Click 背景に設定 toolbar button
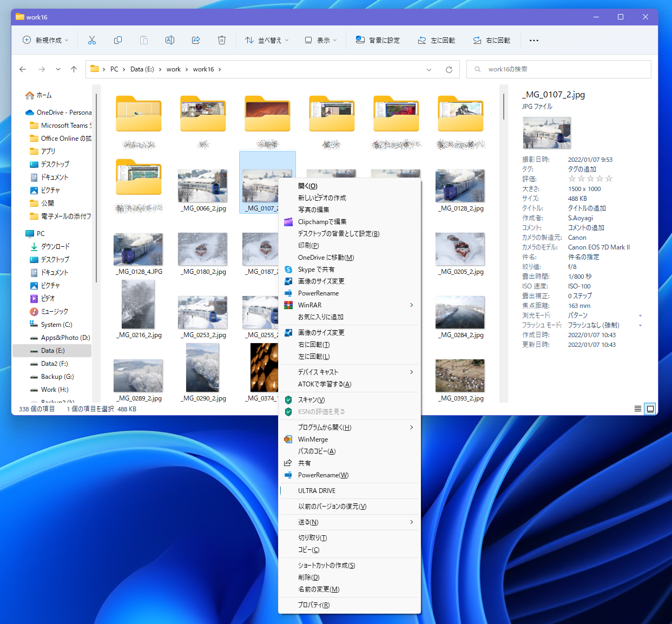The image size is (672, 624). (x=378, y=40)
